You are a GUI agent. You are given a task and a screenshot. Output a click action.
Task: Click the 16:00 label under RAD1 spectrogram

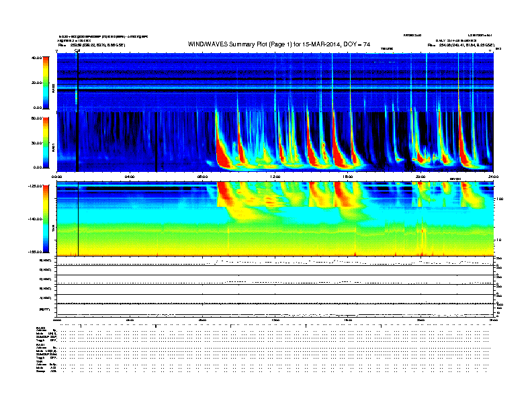click(348, 177)
